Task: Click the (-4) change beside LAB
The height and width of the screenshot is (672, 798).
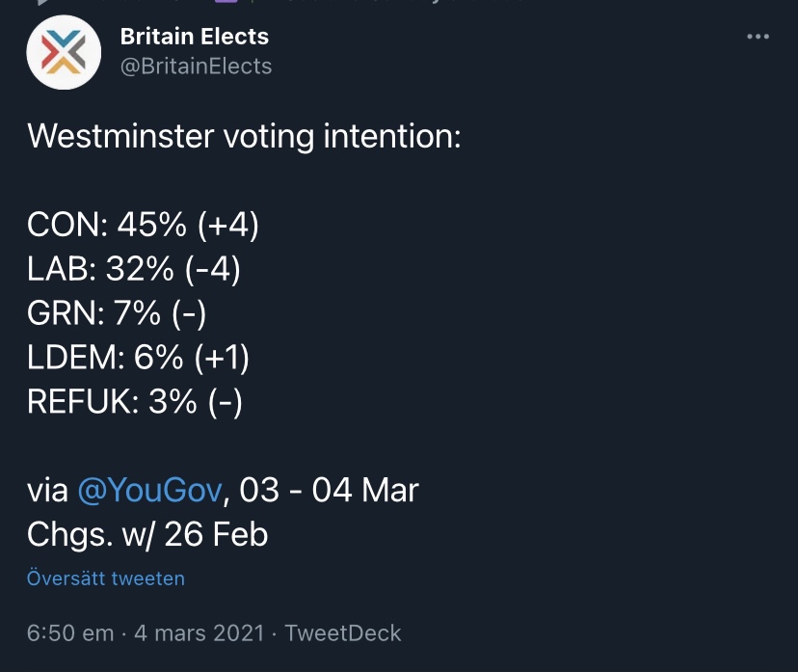Action: tap(212, 269)
